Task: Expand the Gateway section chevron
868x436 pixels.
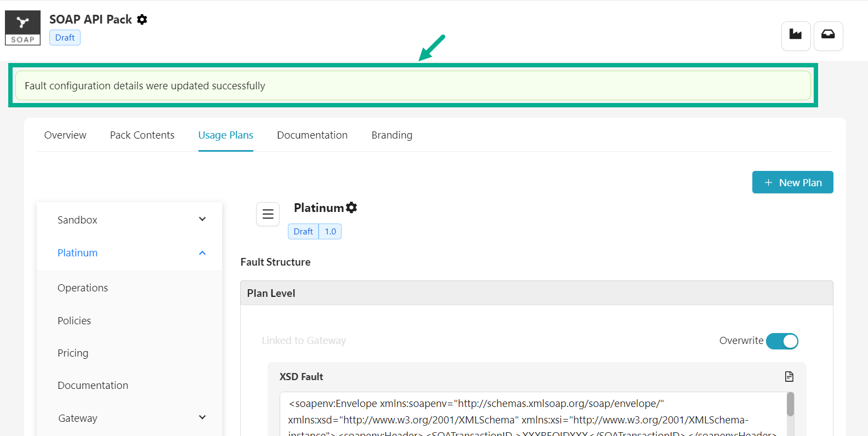Action: tap(202, 417)
